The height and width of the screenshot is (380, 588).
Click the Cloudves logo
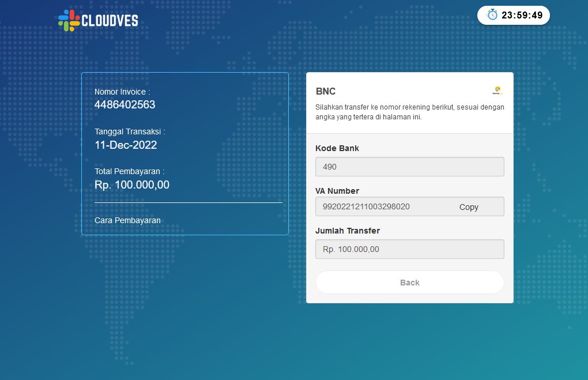click(98, 20)
